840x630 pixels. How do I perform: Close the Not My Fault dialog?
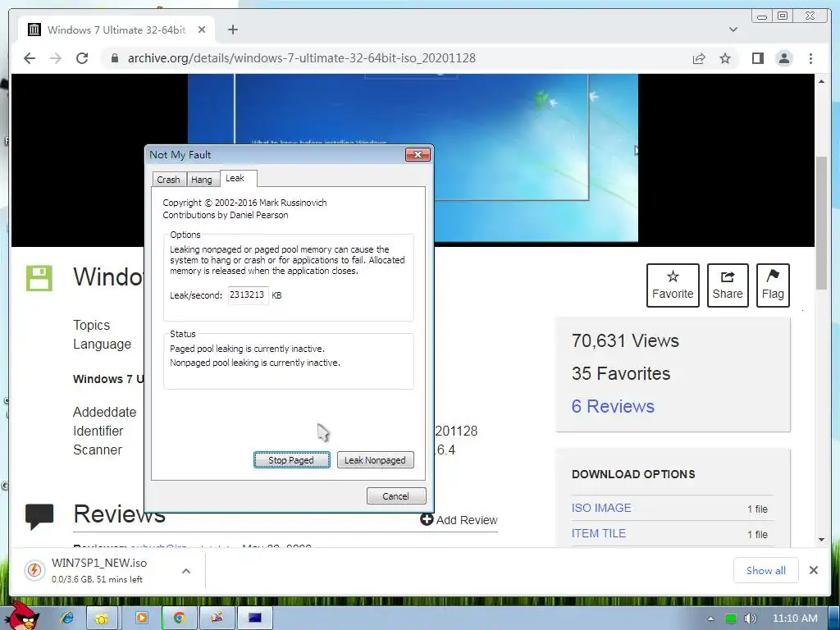tap(418, 155)
